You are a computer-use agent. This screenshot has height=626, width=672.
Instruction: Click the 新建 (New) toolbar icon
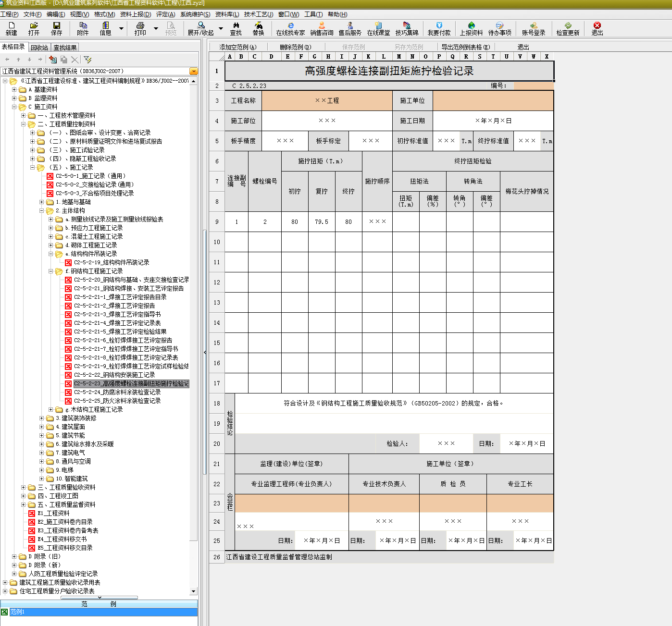click(11, 28)
